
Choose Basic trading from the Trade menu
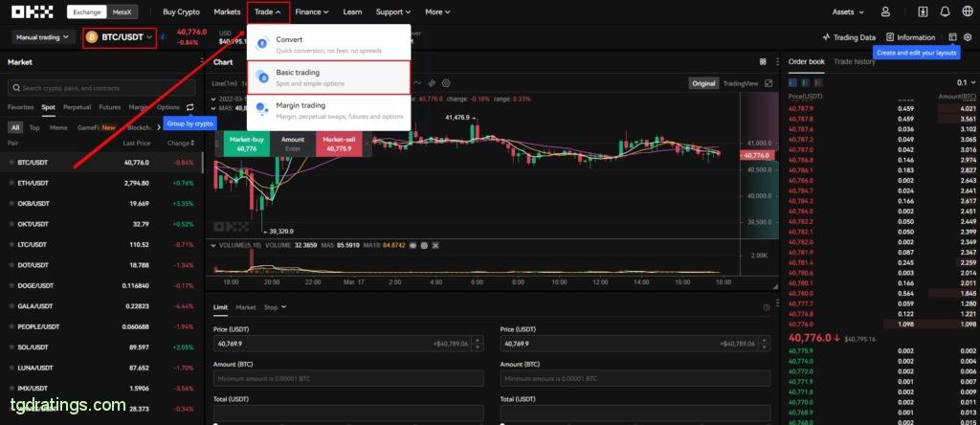pos(329,77)
